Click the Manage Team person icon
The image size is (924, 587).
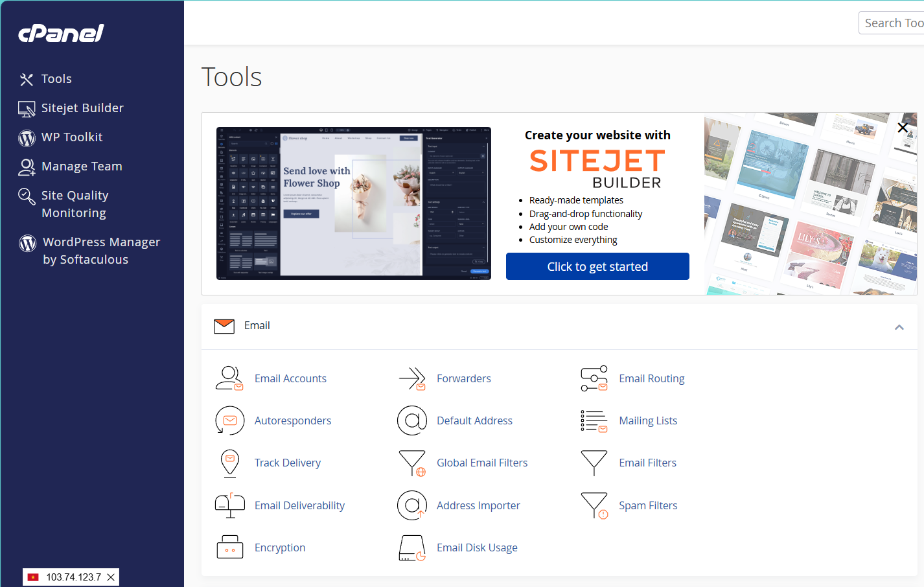[x=27, y=167]
